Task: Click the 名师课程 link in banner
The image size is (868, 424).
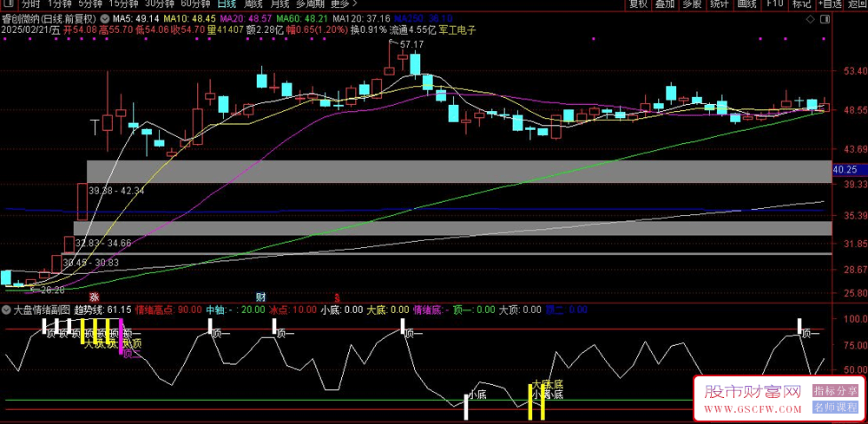Action: click(x=834, y=408)
